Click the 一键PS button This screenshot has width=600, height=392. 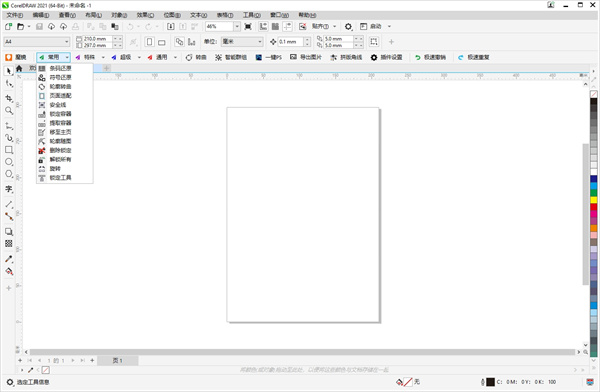point(269,57)
